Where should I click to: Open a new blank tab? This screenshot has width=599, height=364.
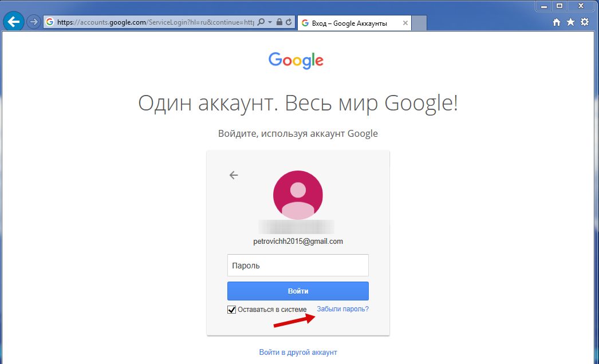point(419,23)
